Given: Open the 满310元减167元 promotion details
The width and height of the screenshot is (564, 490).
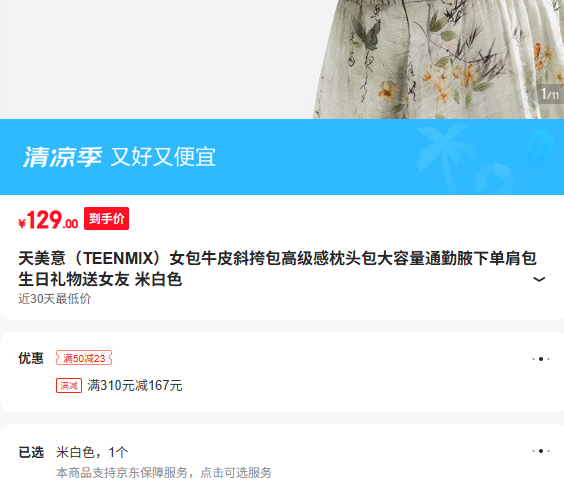Looking at the screenshot, I should pos(135,386).
